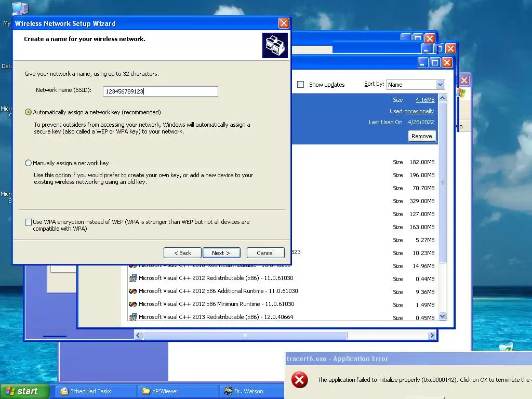532x399 pixels.
Task: Open the Sort by Name dropdown
Action: tap(440, 85)
